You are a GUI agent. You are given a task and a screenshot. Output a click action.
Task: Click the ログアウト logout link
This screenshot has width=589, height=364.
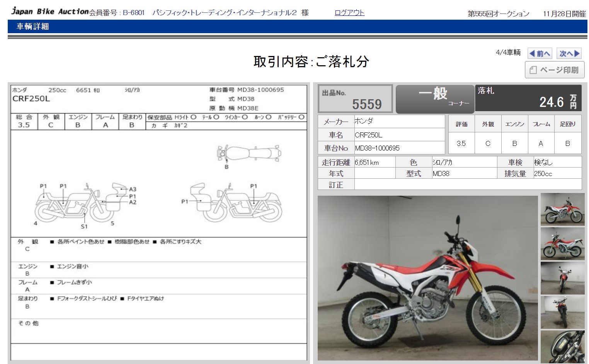(x=349, y=12)
